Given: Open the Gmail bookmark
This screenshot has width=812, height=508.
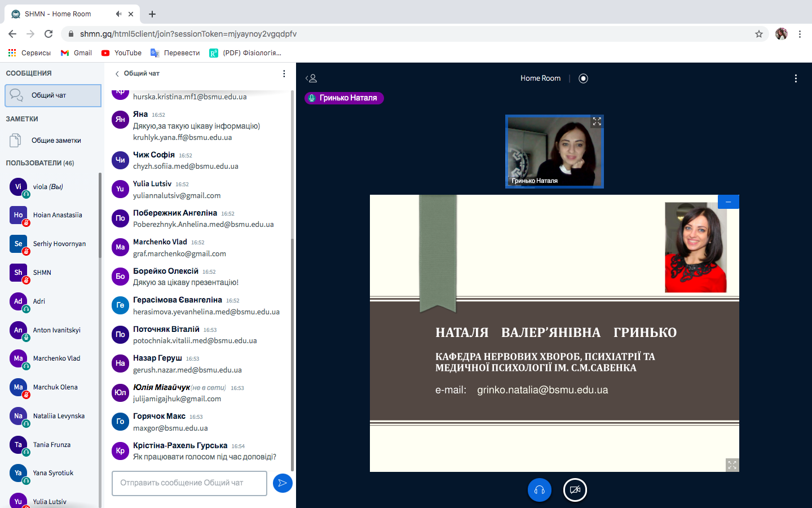Looking at the screenshot, I should [76, 53].
